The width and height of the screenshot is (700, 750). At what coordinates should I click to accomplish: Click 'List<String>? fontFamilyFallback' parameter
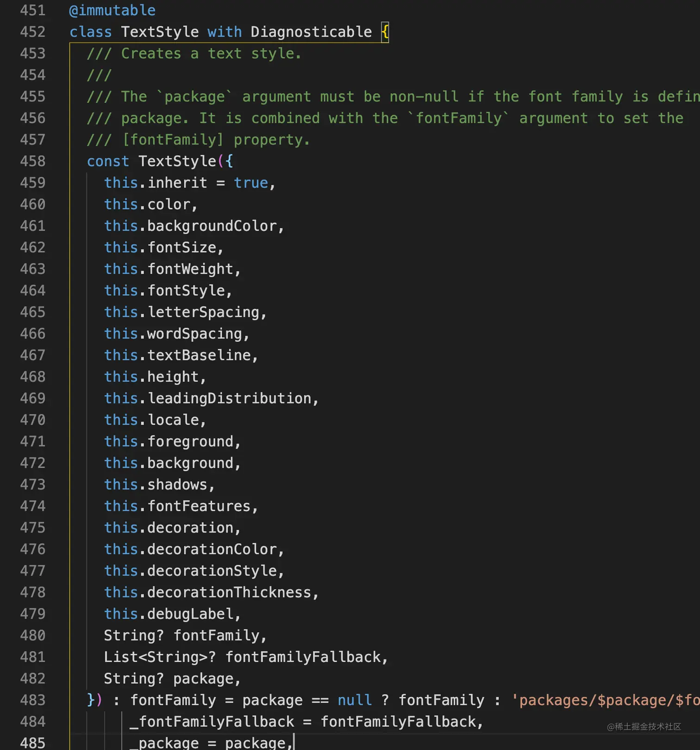pos(243,657)
